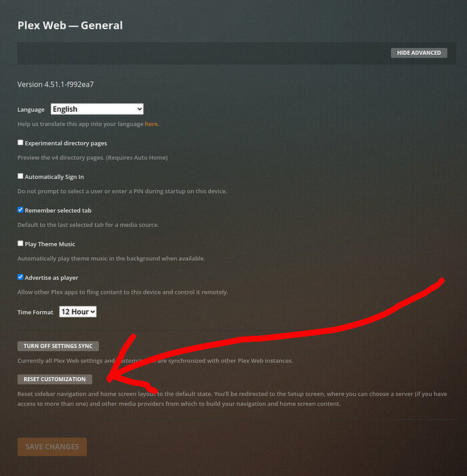Image resolution: width=467 pixels, height=476 pixels.
Task: Click the 'Automatically Sign In' label text
Action: pyautogui.click(x=54, y=177)
